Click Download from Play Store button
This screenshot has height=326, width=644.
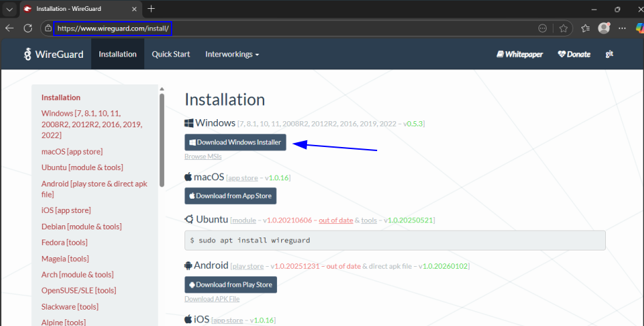point(231,284)
